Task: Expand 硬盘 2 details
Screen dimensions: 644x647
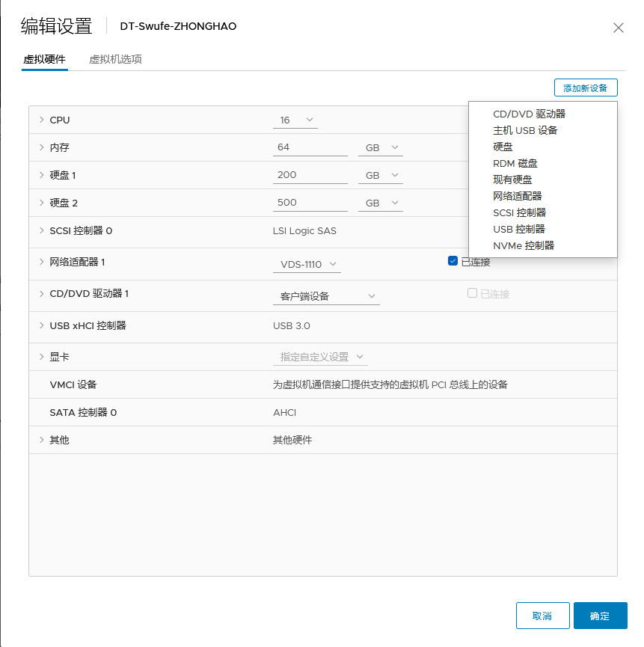Action: (x=42, y=203)
